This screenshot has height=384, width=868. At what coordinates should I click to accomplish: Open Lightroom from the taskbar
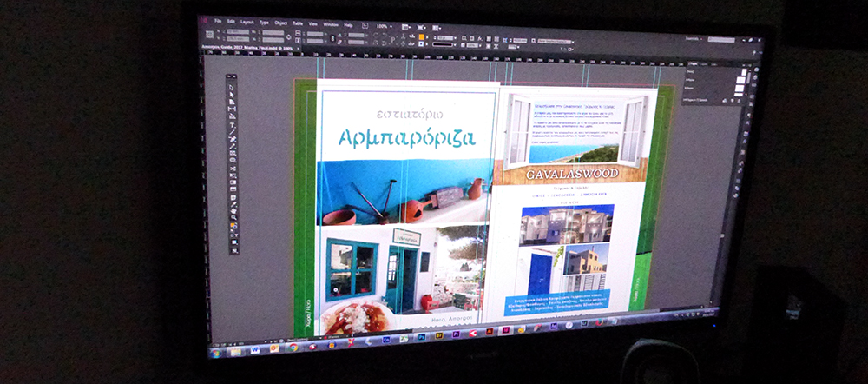[x=584, y=323]
